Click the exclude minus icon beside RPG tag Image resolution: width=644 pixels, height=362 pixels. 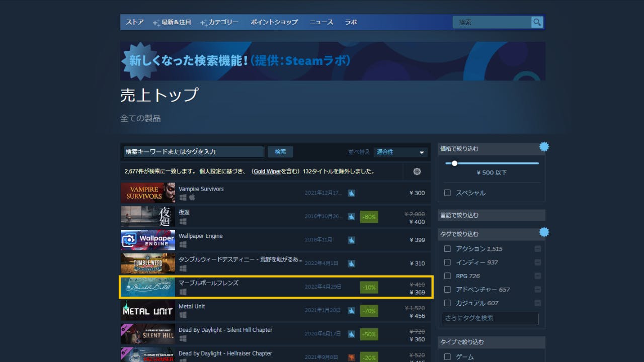tap(537, 276)
